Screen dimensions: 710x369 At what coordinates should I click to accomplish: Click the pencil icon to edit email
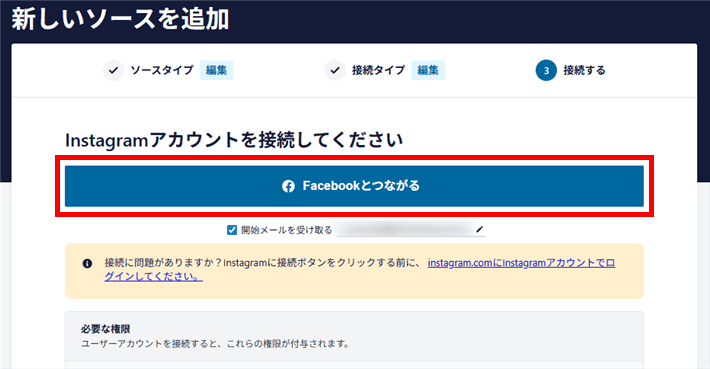tap(480, 230)
